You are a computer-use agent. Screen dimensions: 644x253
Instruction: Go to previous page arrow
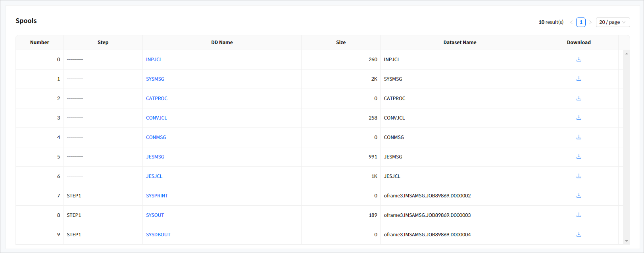tap(571, 22)
